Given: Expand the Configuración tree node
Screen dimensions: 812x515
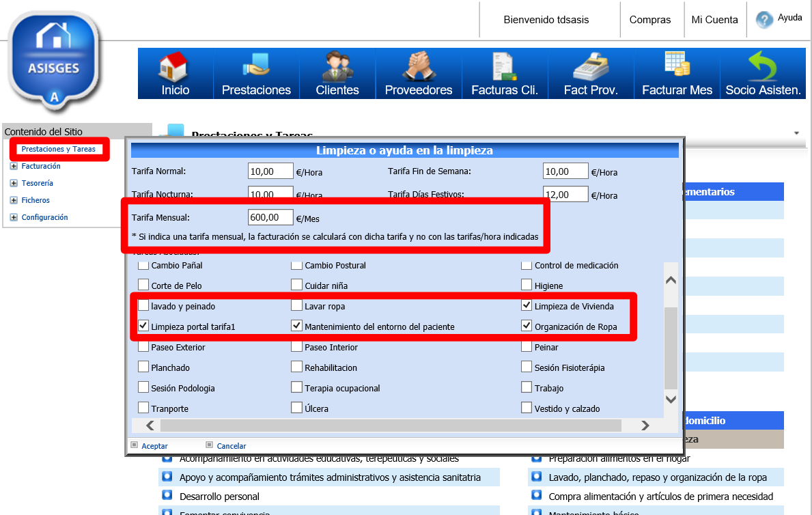Looking at the screenshot, I should 14,217.
